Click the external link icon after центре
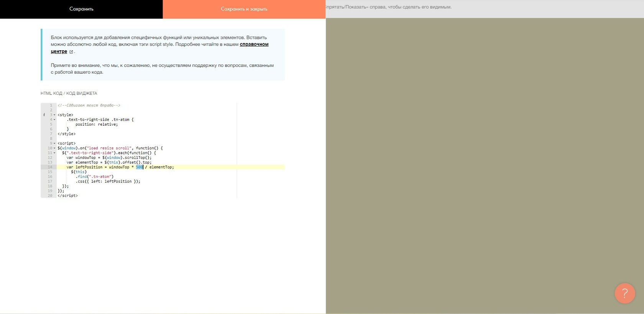The width and height of the screenshot is (644, 314). click(x=71, y=52)
